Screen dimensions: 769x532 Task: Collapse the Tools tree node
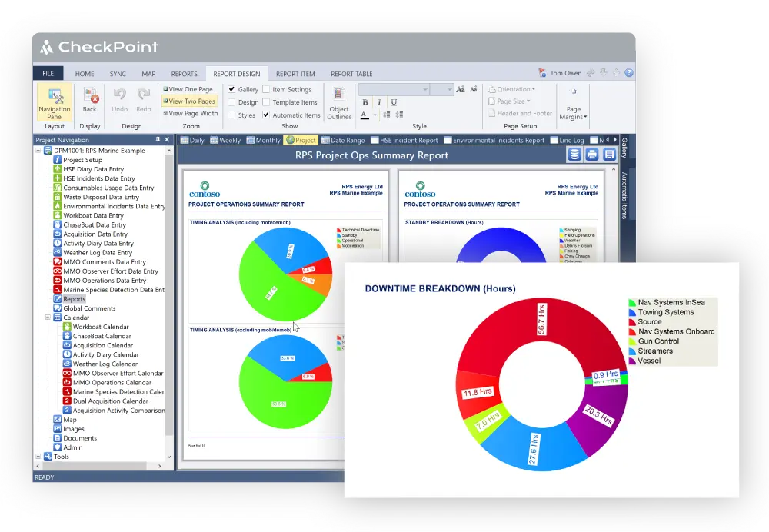point(38,457)
